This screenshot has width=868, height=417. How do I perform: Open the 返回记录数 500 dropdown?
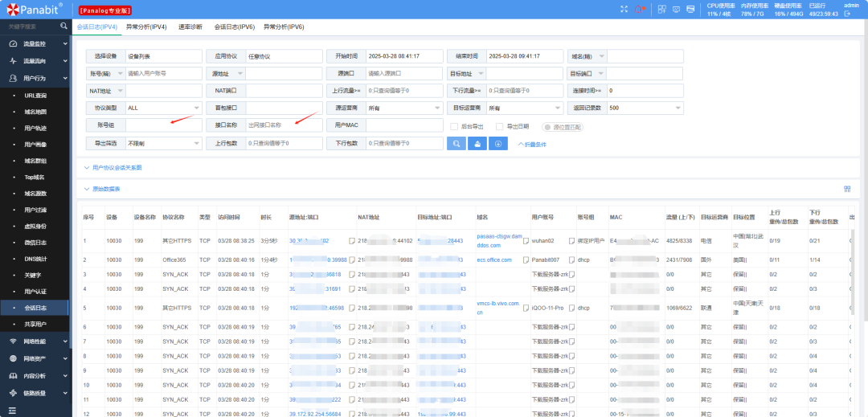[x=645, y=108]
